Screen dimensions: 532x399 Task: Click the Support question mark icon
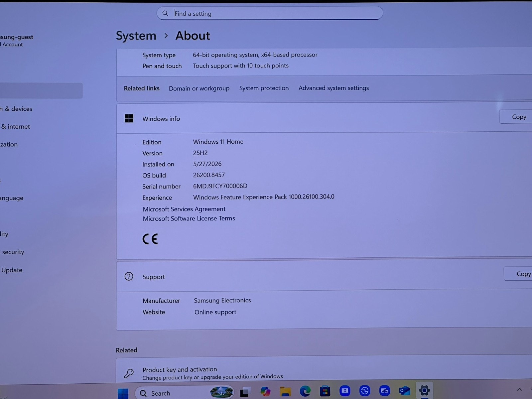point(129,276)
